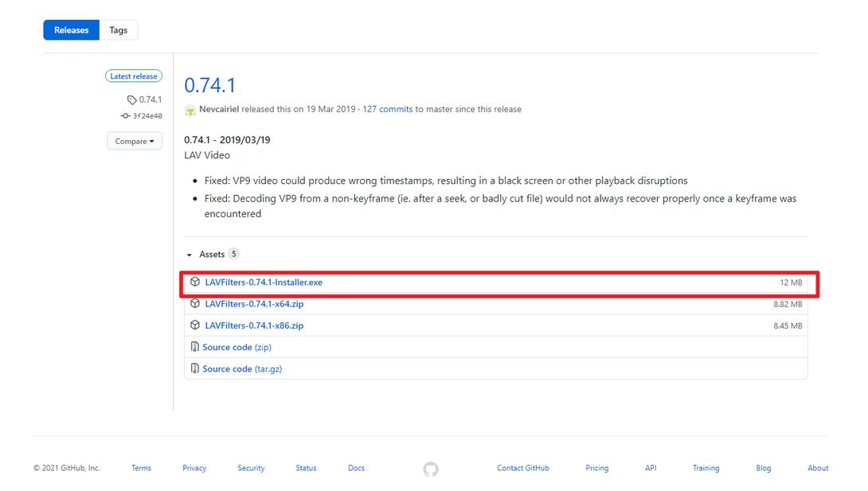The height and width of the screenshot is (491, 868).
Task: Open the 0.74.1 release title
Action: (x=209, y=85)
